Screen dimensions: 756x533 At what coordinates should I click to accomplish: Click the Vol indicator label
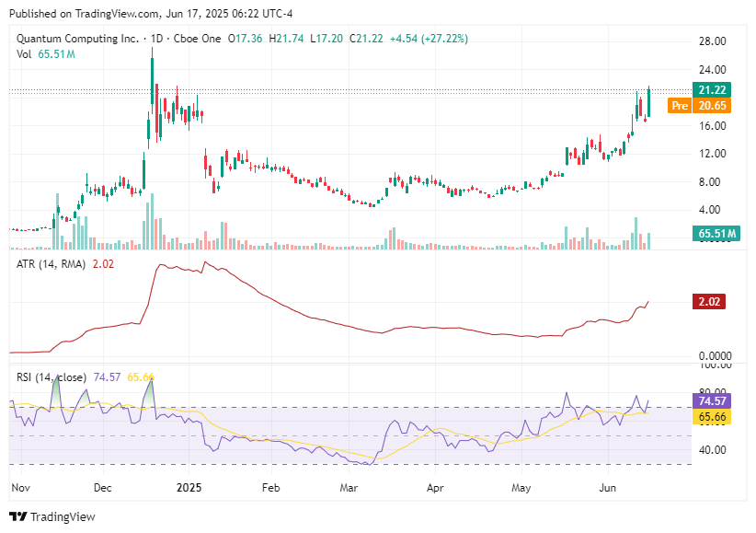point(24,54)
